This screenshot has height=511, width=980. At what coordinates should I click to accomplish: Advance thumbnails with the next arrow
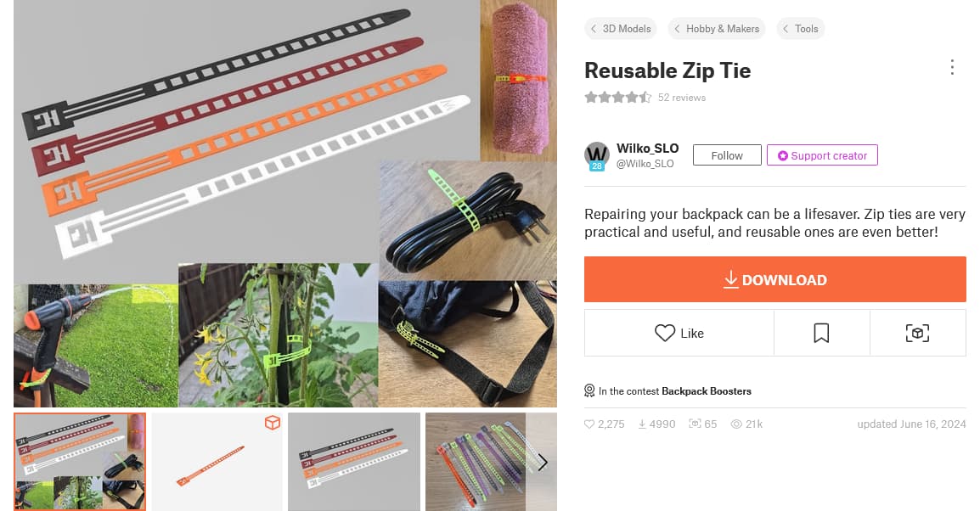click(543, 463)
